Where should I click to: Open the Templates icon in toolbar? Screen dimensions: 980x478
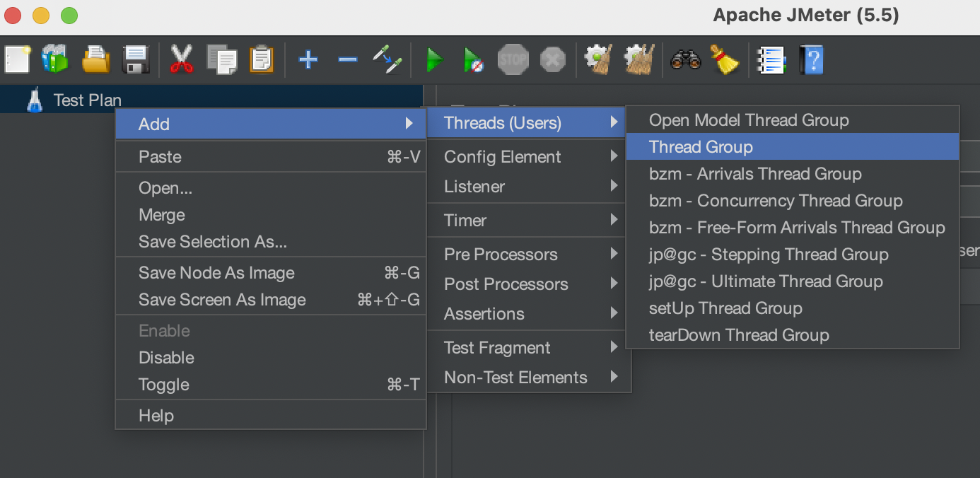coord(55,59)
